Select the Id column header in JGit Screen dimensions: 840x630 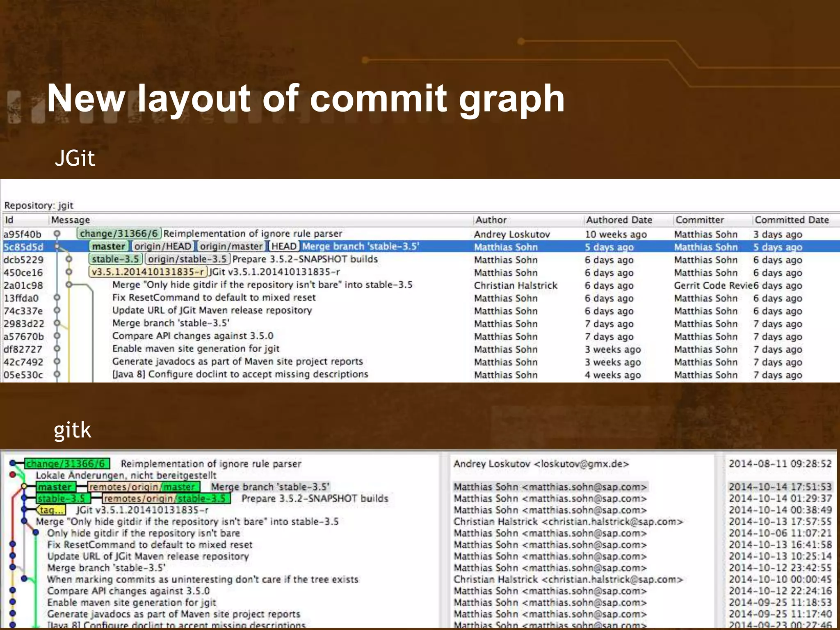(9, 220)
